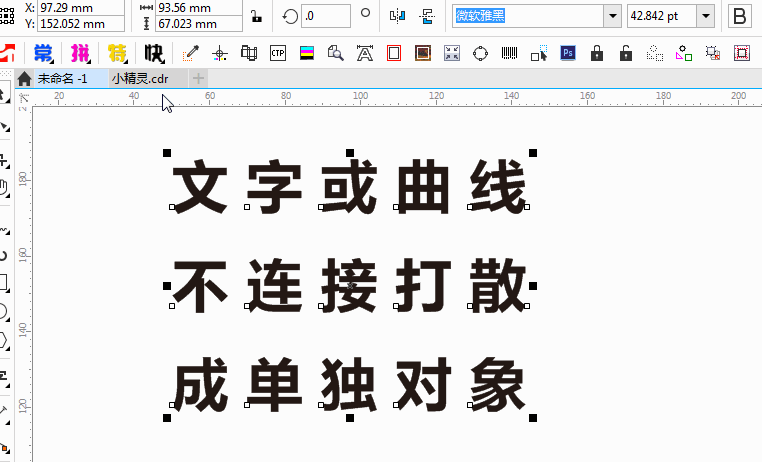Open the font name dropdown
Image resolution: width=762 pixels, height=462 pixels.
point(613,16)
